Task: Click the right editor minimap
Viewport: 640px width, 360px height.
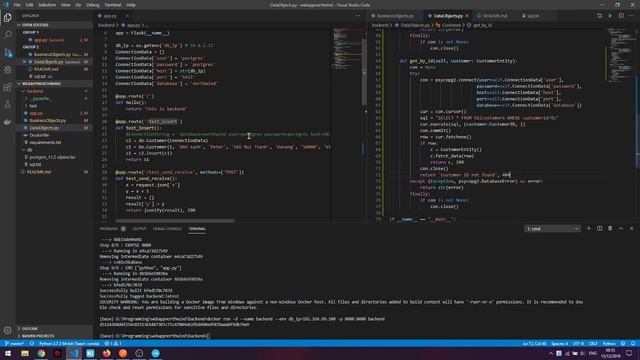Action: (620, 55)
